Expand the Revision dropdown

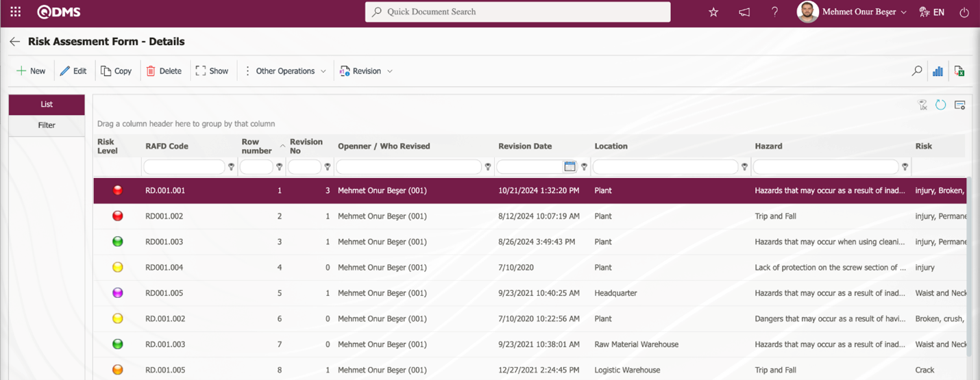[367, 71]
